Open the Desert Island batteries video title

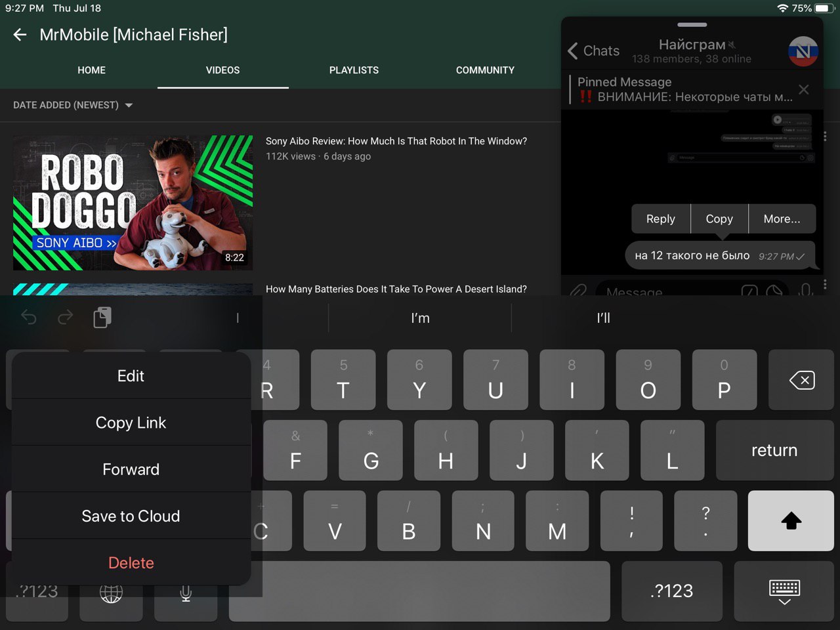[x=396, y=289]
